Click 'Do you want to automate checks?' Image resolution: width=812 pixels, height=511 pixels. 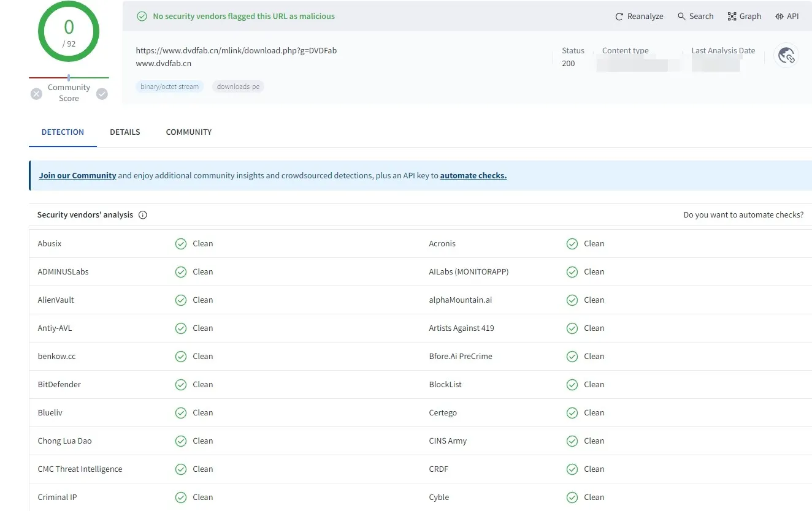[x=744, y=214]
